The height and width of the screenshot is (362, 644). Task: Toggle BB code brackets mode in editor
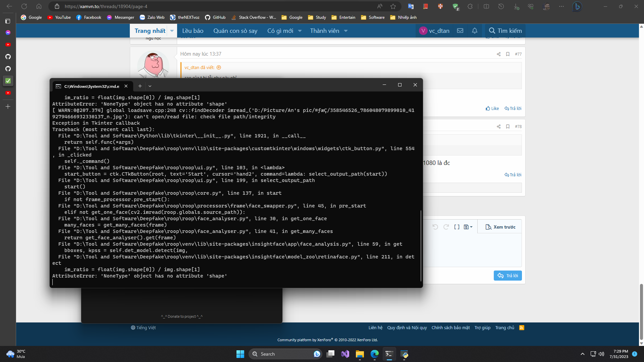[457, 227]
